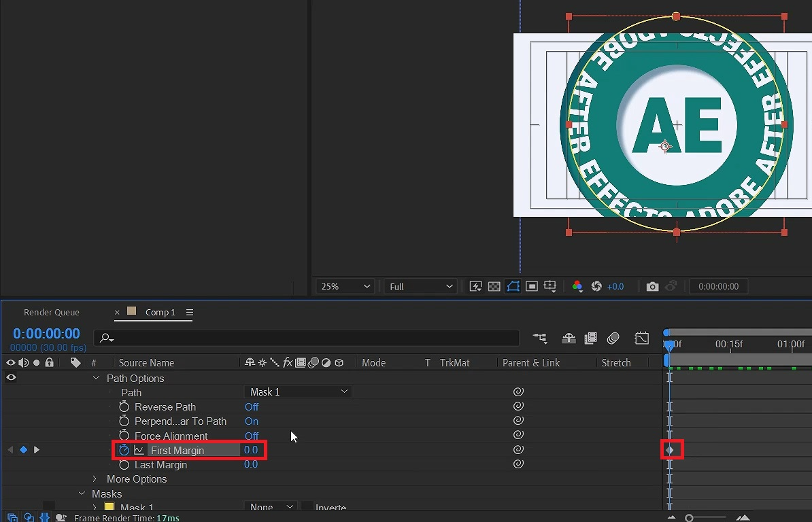Click the First Margin property pick whip

point(518,449)
